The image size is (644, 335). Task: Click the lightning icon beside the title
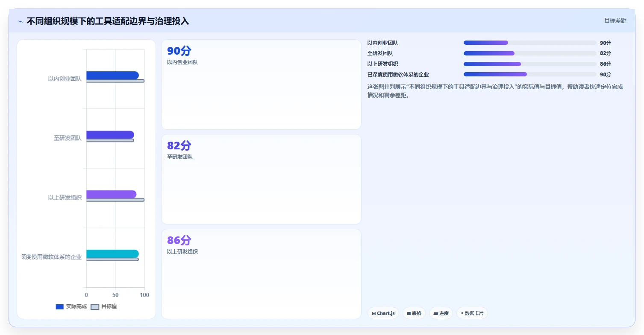(20, 21)
